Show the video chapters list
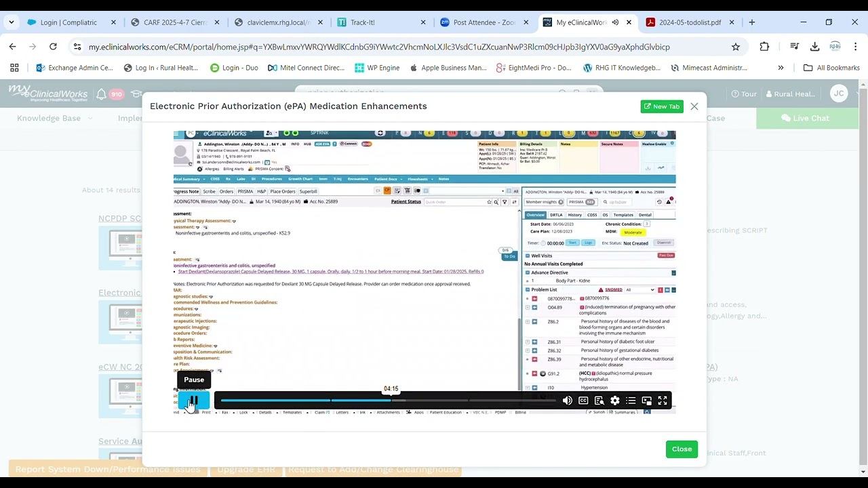Image resolution: width=868 pixels, height=488 pixels. click(631, 401)
